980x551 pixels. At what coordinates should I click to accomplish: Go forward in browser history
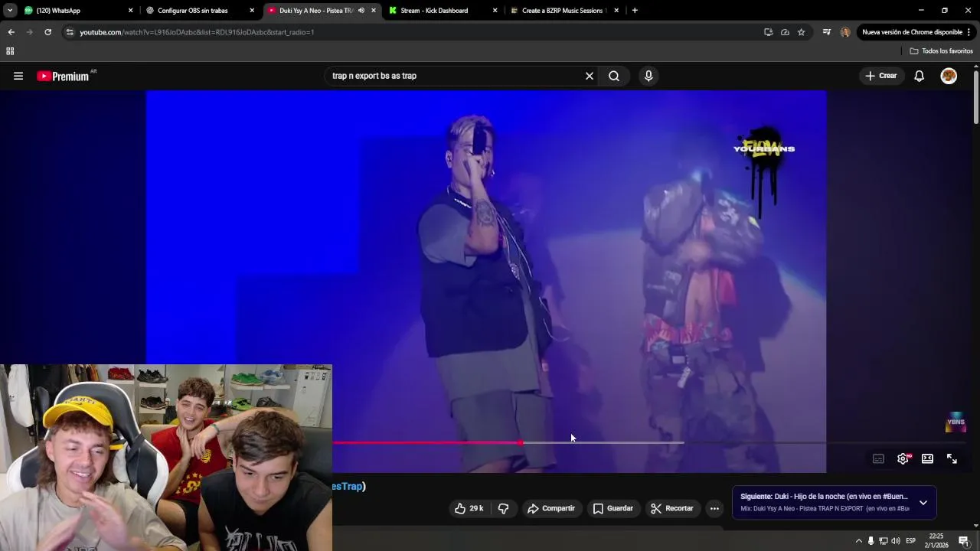pos(29,32)
